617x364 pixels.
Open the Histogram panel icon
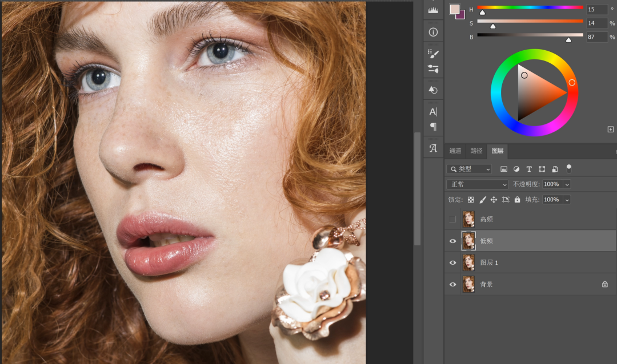433,10
